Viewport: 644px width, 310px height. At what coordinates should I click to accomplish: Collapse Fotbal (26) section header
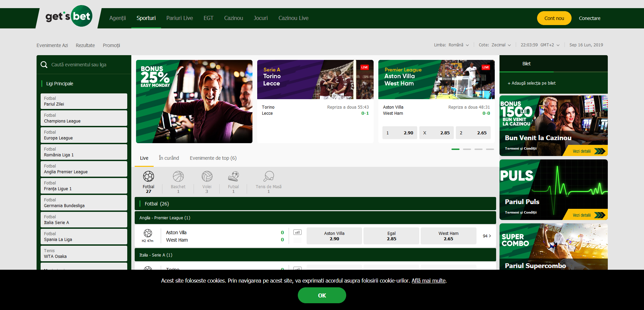coord(315,204)
